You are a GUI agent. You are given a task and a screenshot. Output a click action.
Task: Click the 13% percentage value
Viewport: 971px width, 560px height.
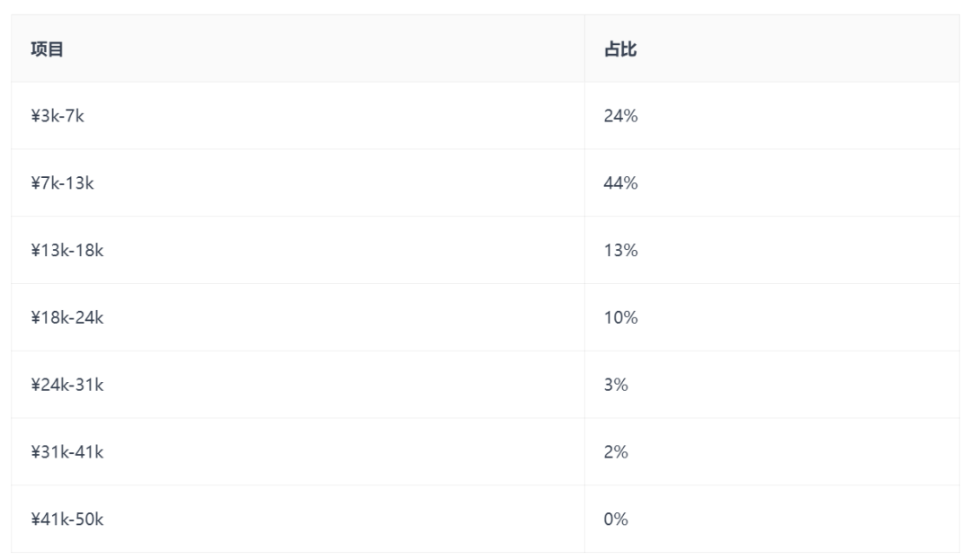pyautogui.click(x=620, y=251)
